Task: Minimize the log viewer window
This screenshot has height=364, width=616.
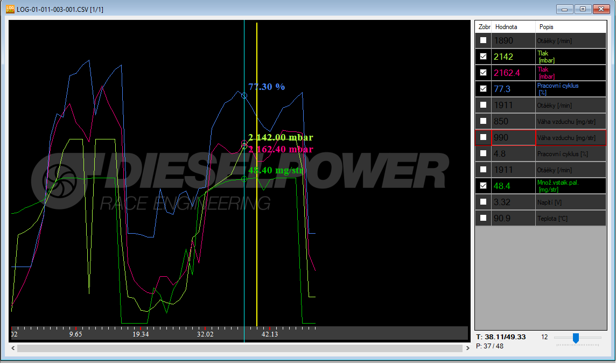Action: (x=564, y=9)
